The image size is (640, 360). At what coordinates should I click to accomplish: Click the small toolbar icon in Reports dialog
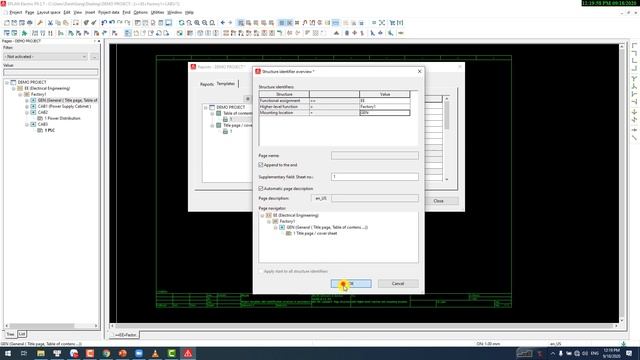pos(248,99)
